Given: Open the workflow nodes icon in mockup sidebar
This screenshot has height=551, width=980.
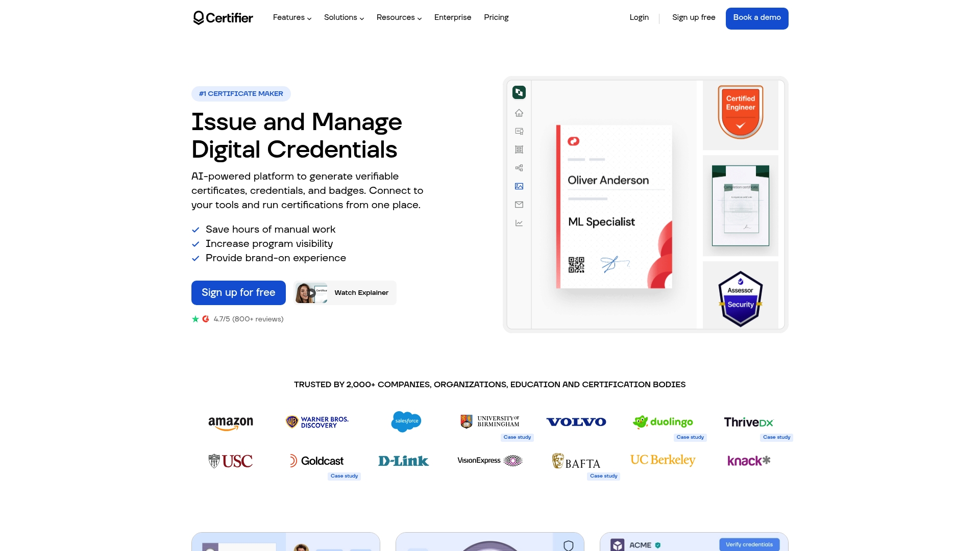Looking at the screenshot, I should [519, 168].
